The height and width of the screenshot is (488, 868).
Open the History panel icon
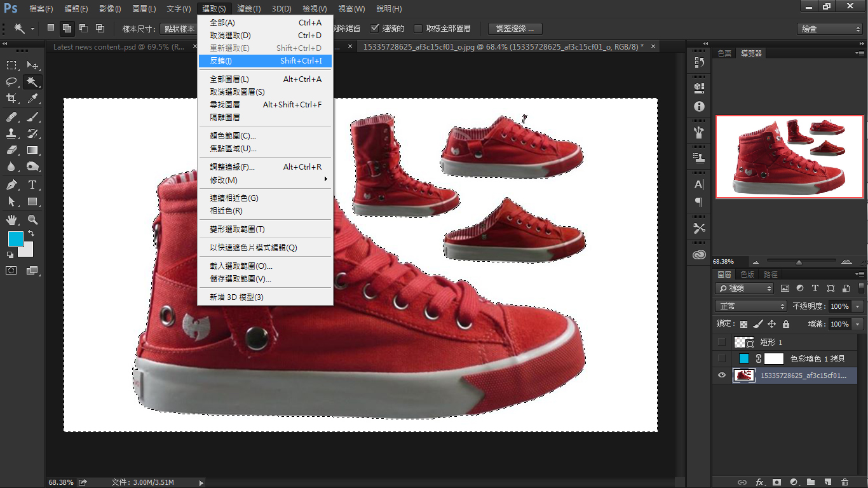699,62
